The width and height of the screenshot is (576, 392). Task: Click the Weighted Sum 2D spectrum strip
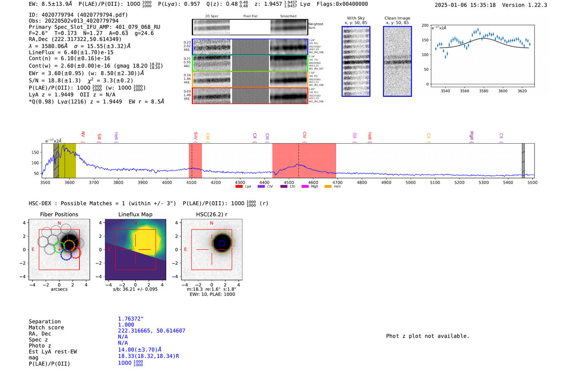click(250, 27)
